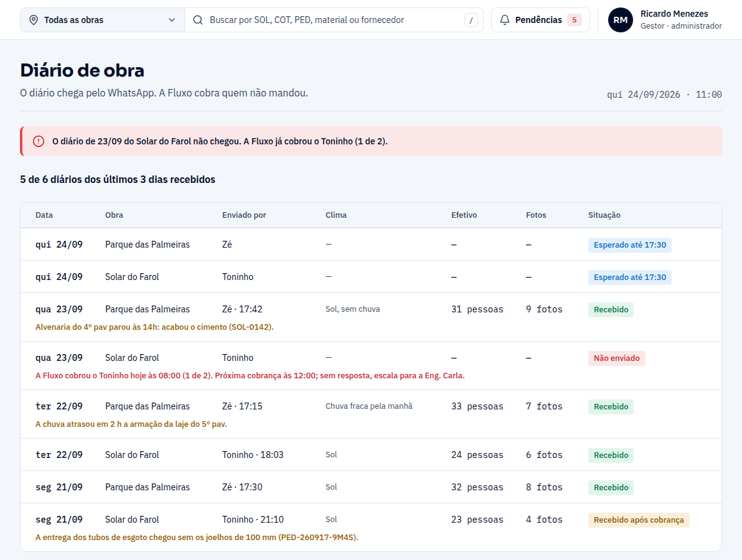Focus the Buscar por SOL, COT, PED search field

(334, 20)
